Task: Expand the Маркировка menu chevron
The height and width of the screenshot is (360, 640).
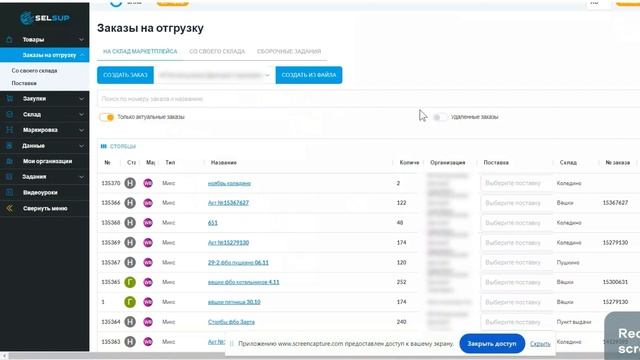Action: [x=81, y=130]
